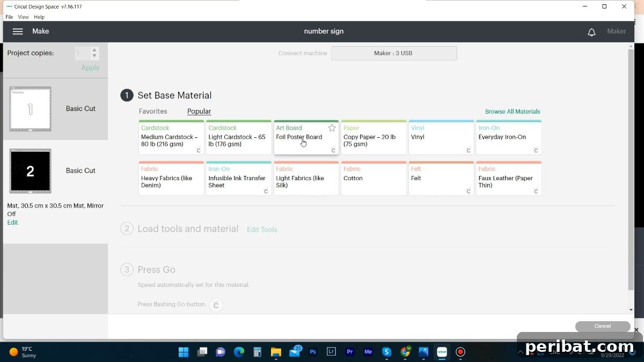This screenshot has width=644, height=362.
Task: Select Faux Leather (Paper Thin) material
Action: tap(509, 178)
